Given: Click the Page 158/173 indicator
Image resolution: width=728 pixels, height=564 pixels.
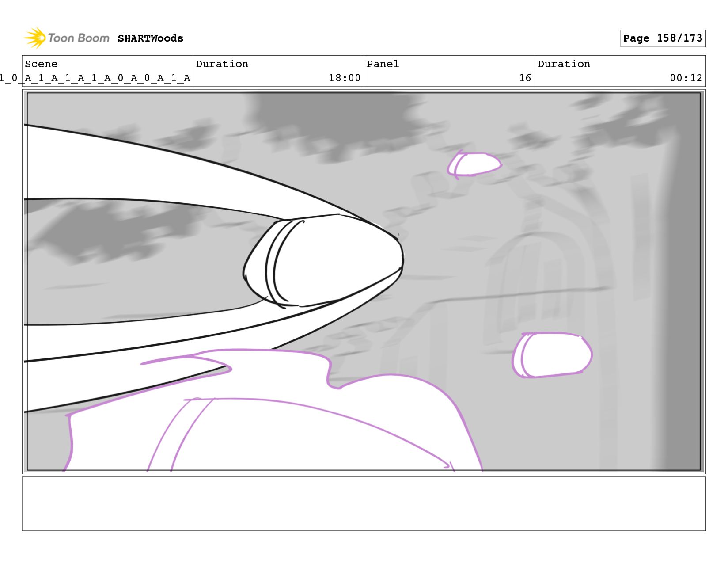Looking at the screenshot, I should (x=663, y=38).
